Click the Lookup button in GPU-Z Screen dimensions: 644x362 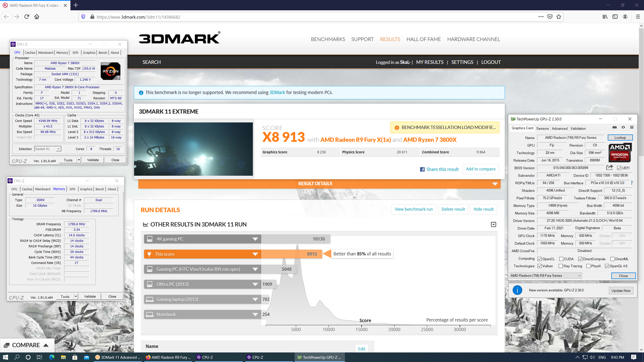tap(620, 138)
